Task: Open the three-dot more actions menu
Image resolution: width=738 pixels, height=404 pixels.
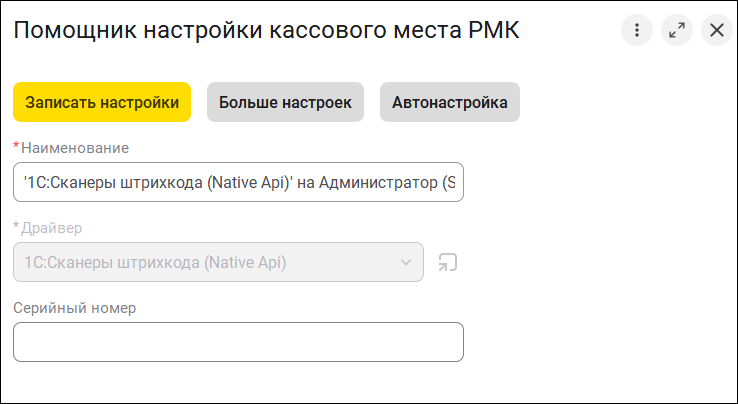Action: pyautogui.click(x=637, y=30)
